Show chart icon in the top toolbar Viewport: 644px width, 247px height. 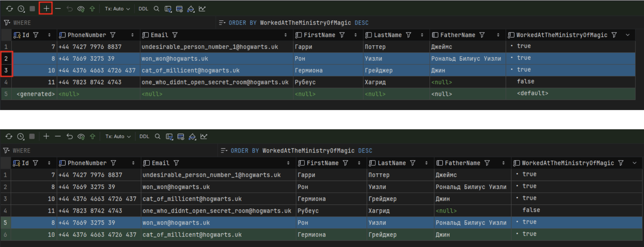tap(202, 9)
